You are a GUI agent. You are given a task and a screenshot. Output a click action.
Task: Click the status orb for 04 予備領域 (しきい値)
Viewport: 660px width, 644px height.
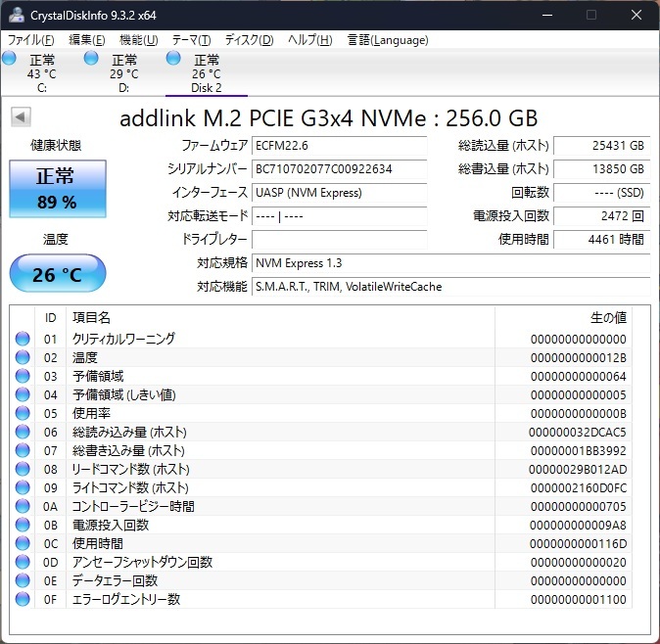(23, 394)
